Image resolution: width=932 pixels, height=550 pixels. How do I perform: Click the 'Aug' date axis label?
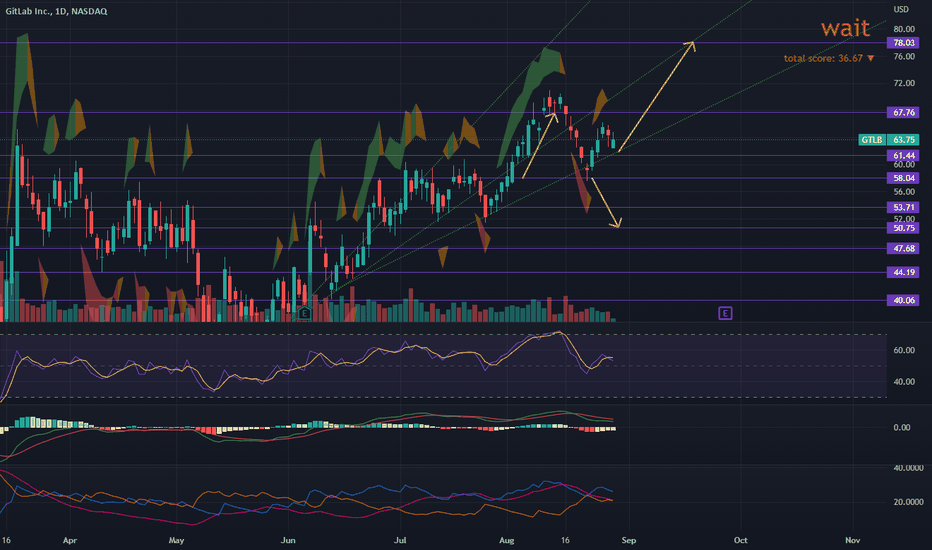[x=506, y=540]
